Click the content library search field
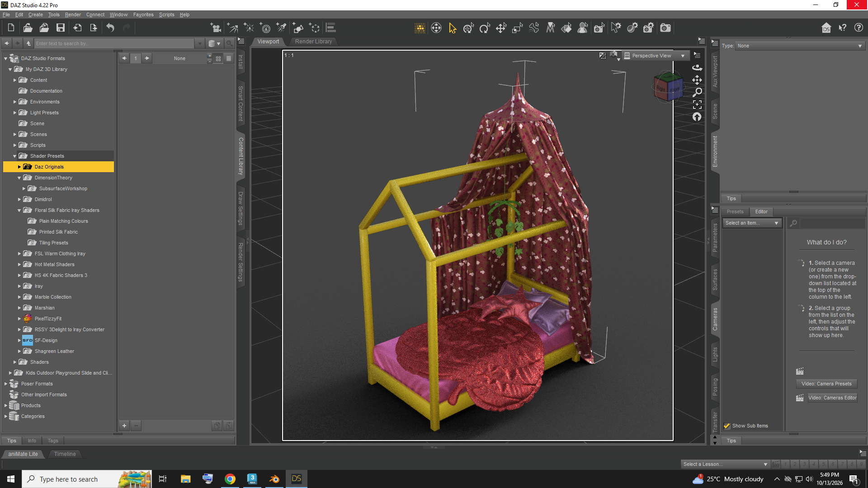Viewport: 868px width, 488px height. [114, 44]
